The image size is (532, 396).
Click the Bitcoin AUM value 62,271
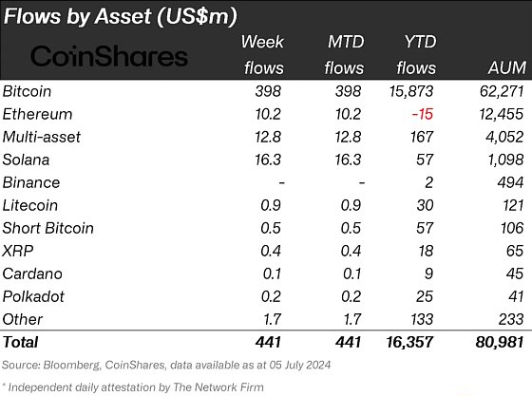[x=502, y=91]
